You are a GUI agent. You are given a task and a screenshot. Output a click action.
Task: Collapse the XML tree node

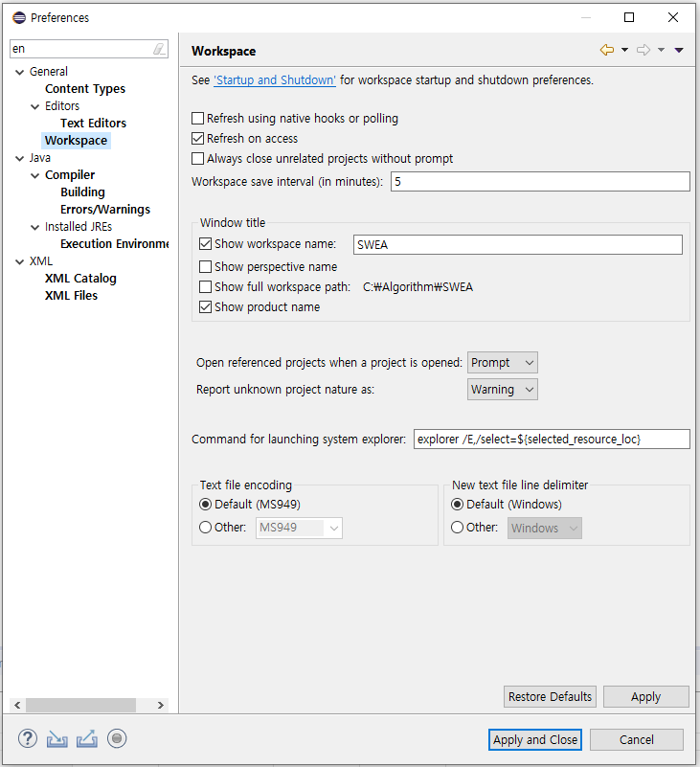pos(19,261)
